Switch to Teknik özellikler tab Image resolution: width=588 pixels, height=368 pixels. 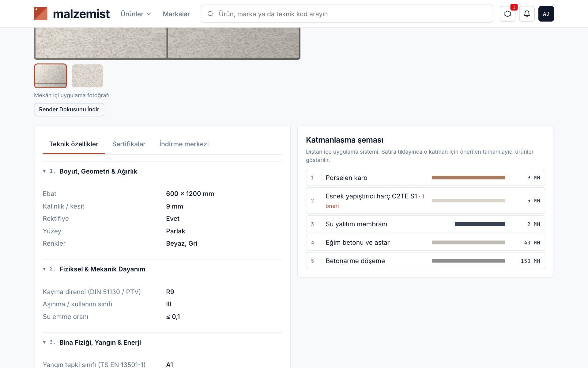74,144
